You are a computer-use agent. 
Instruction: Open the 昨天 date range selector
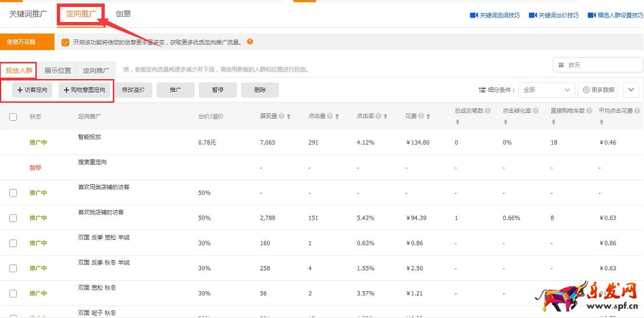(598, 65)
